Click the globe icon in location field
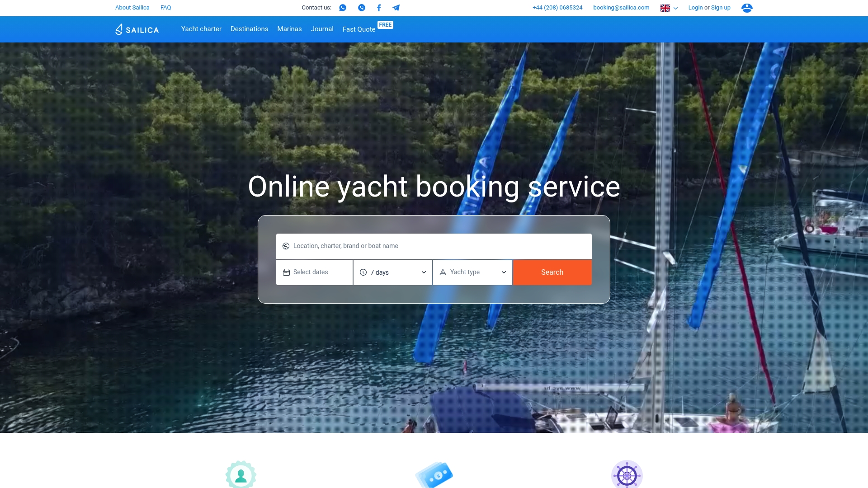 coord(286,246)
